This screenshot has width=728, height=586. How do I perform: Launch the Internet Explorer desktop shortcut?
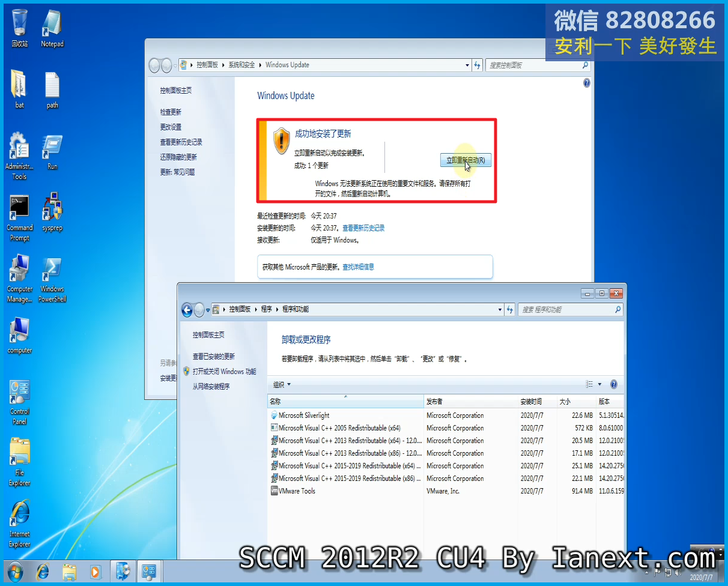19,524
